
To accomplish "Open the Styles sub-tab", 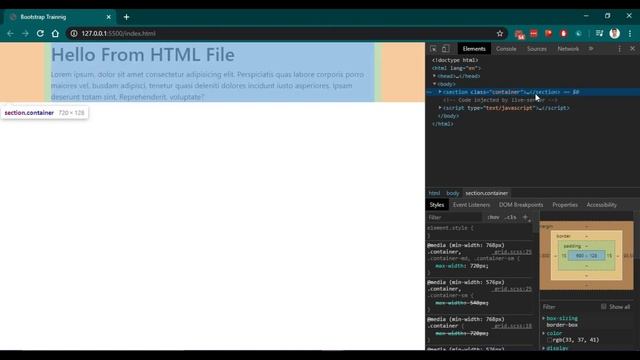I will (x=437, y=205).
